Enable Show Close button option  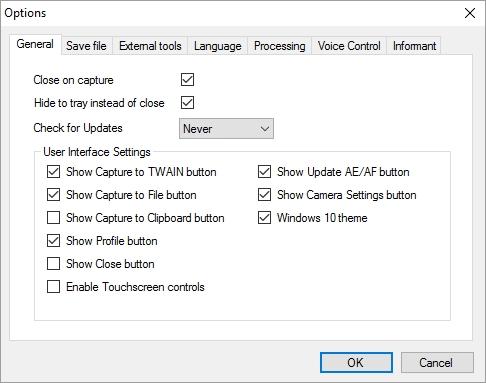point(53,264)
